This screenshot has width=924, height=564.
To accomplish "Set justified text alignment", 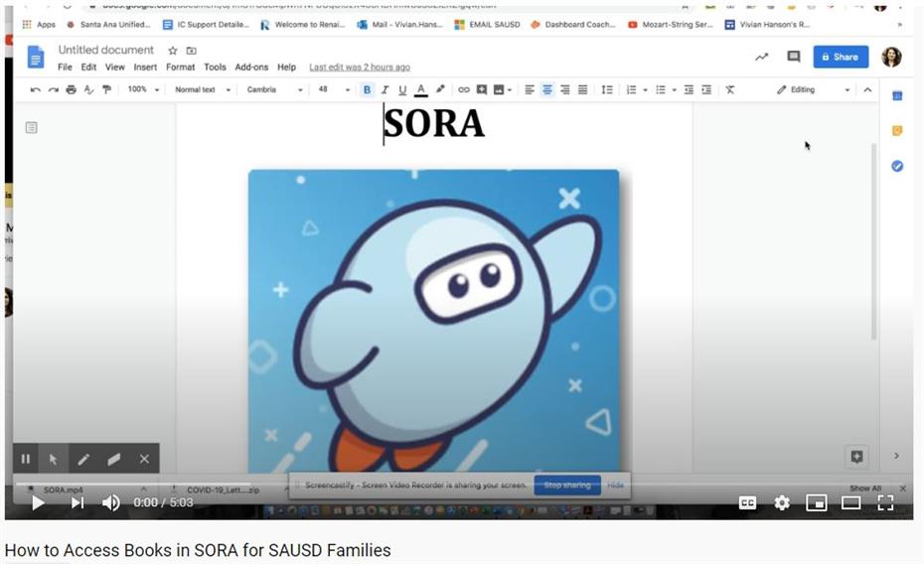I will click(583, 90).
